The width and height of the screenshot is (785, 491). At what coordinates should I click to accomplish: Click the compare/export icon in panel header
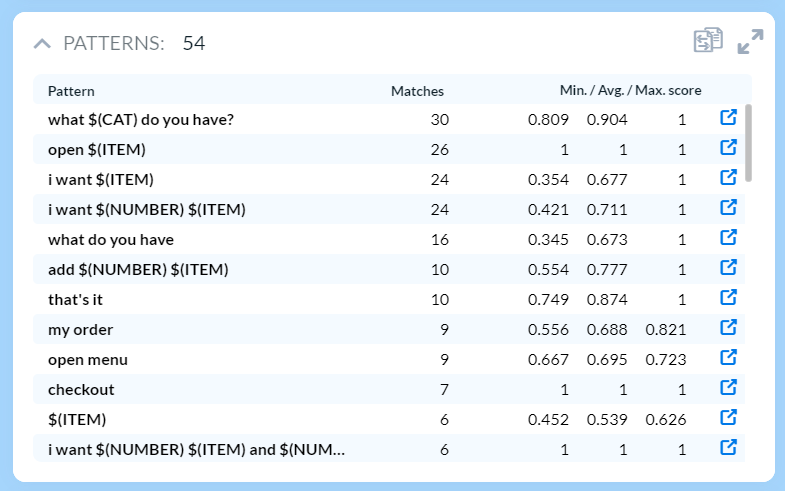[708, 41]
